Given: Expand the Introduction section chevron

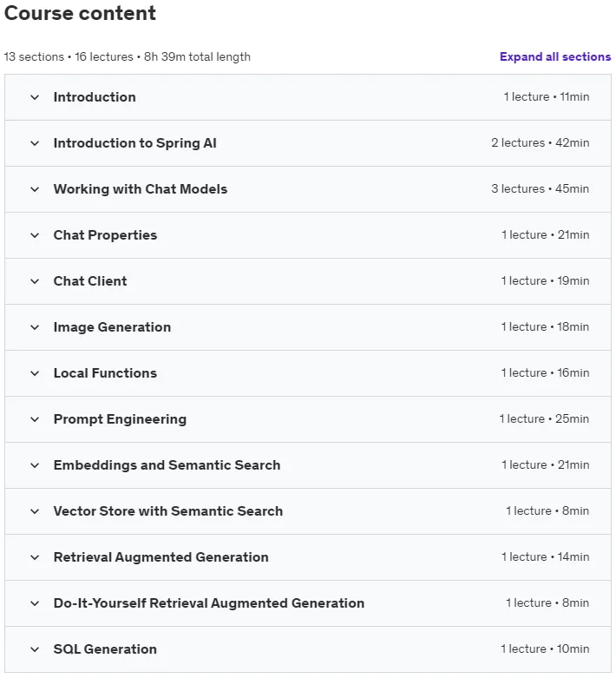Looking at the screenshot, I should 35,97.
